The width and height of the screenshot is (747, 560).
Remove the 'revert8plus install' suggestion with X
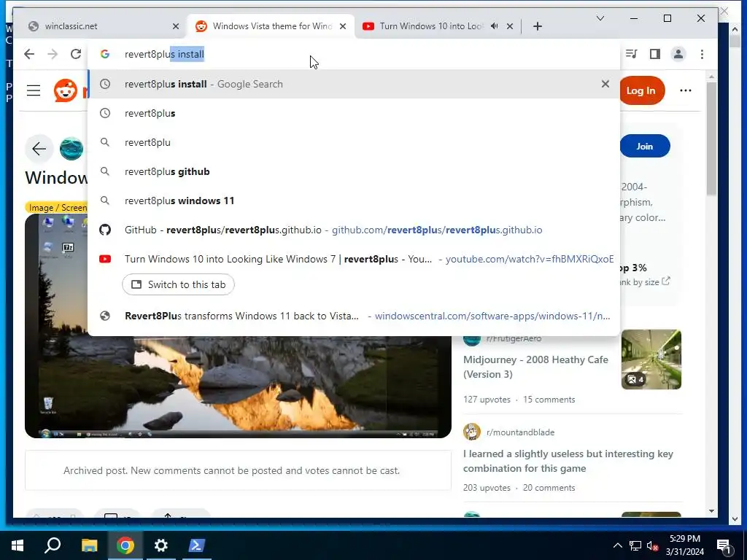[x=605, y=84]
